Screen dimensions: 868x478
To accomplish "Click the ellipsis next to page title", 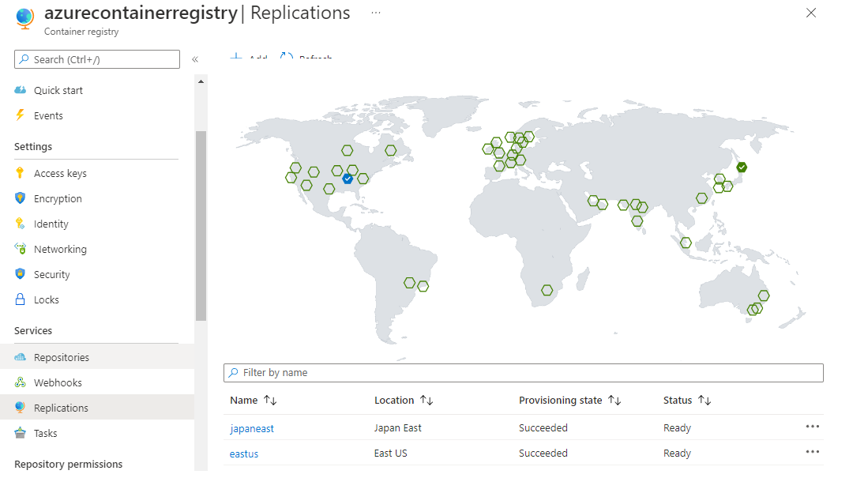I will tap(376, 13).
